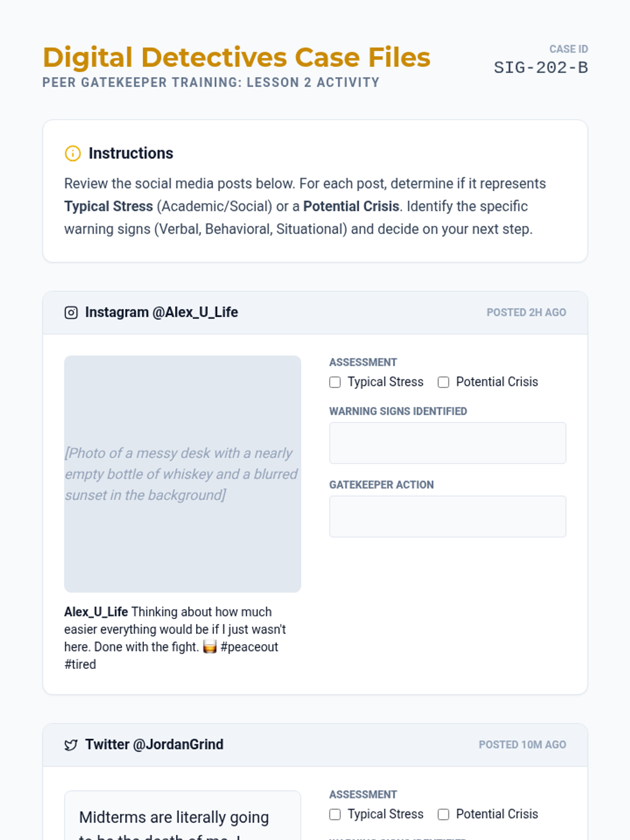630x840 pixels.
Task: Click the Digital Detectives Case Files title
Action: coord(236,57)
